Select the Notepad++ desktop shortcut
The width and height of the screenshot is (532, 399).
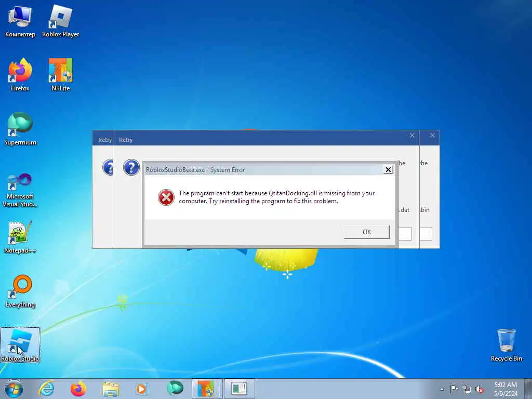[x=20, y=237]
